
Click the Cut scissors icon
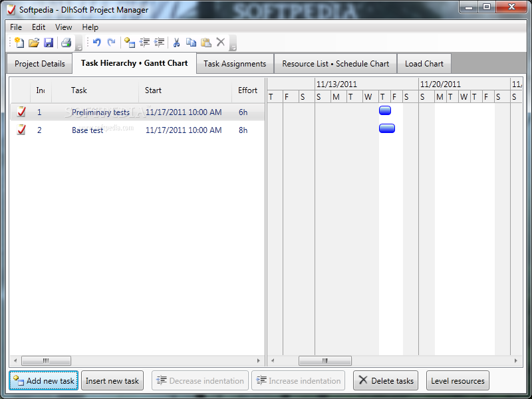pyautogui.click(x=176, y=43)
